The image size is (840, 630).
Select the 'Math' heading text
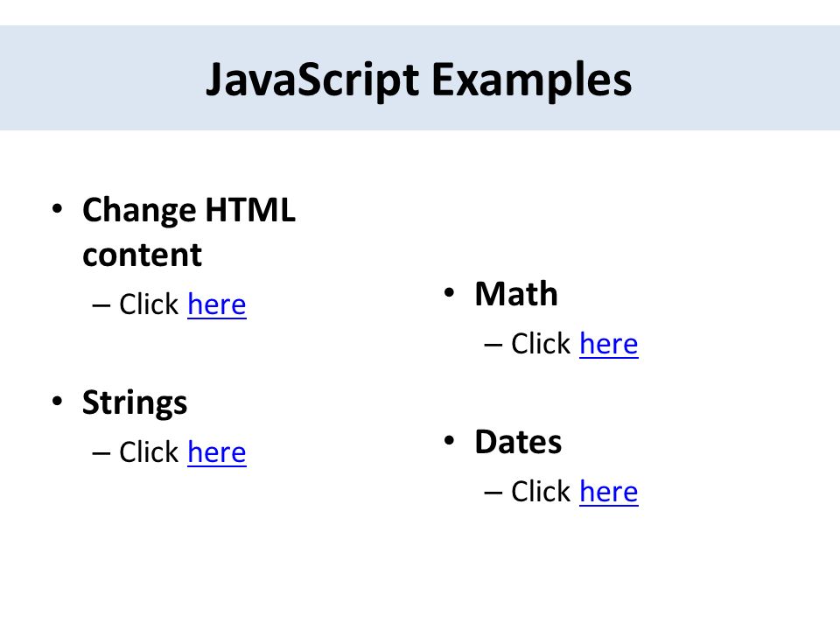(516, 294)
